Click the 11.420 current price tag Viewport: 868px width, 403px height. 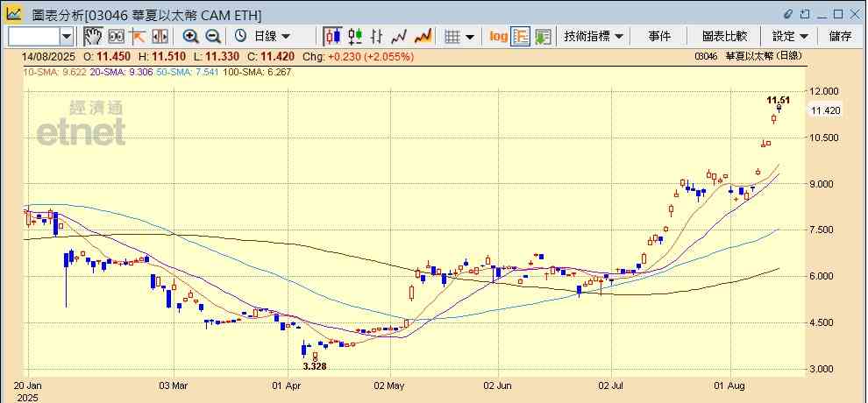tap(825, 111)
